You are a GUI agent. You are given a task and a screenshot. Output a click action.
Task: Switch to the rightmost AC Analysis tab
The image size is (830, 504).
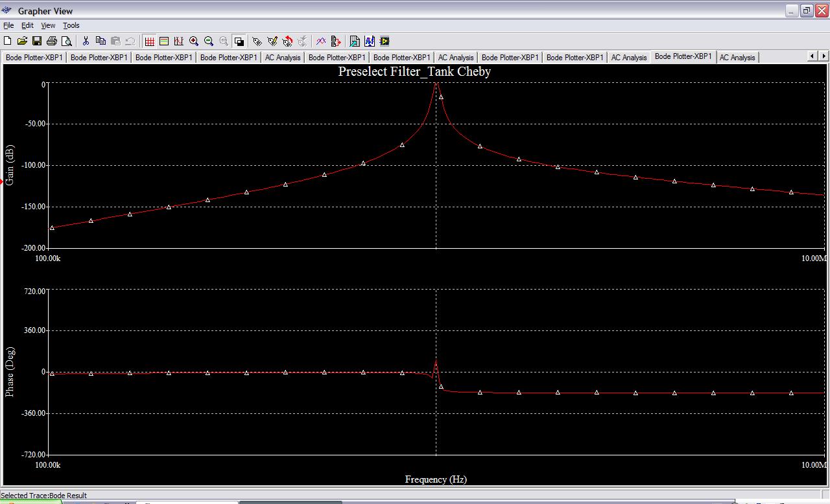tap(737, 57)
